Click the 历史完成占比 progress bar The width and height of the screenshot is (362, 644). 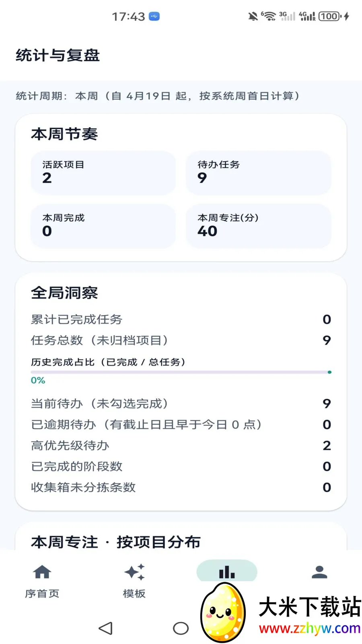(x=181, y=372)
